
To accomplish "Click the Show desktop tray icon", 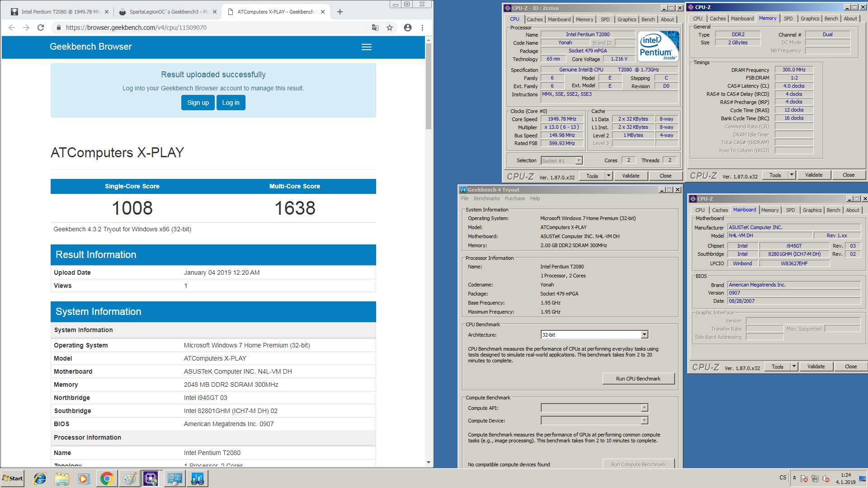I will point(863,479).
